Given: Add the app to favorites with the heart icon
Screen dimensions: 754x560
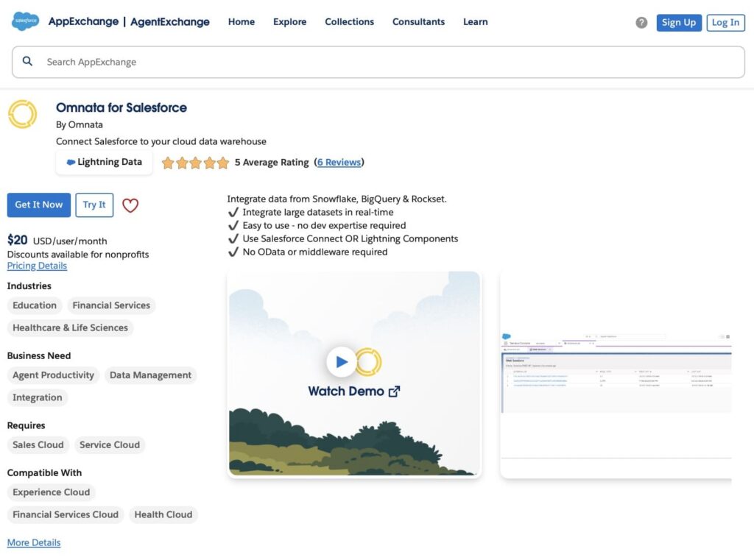Looking at the screenshot, I should [130, 205].
